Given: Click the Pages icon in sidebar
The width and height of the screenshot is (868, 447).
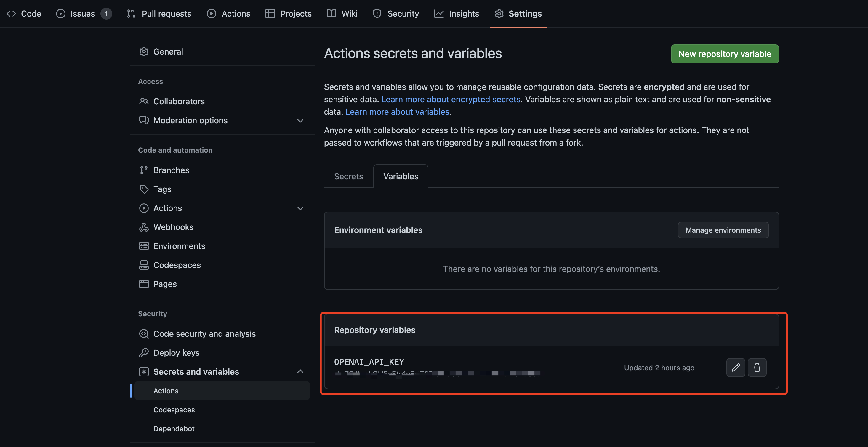Looking at the screenshot, I should coord(144,284).
